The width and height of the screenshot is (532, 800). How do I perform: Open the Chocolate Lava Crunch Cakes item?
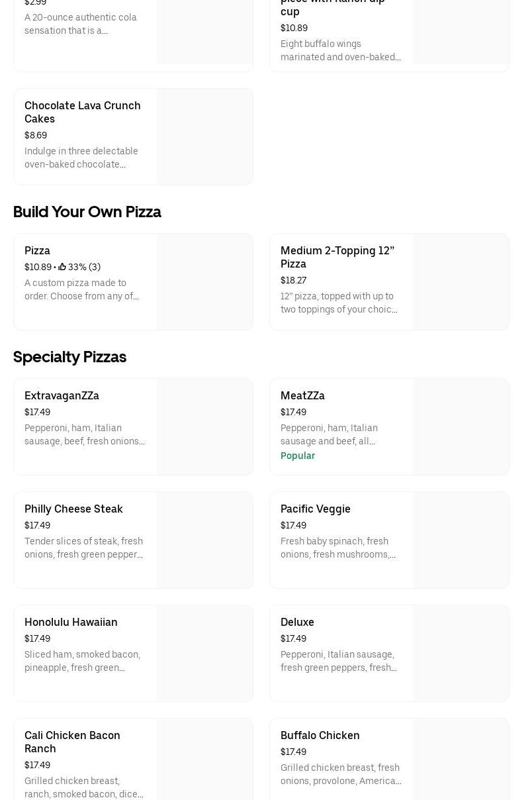[x=83, y=112]
